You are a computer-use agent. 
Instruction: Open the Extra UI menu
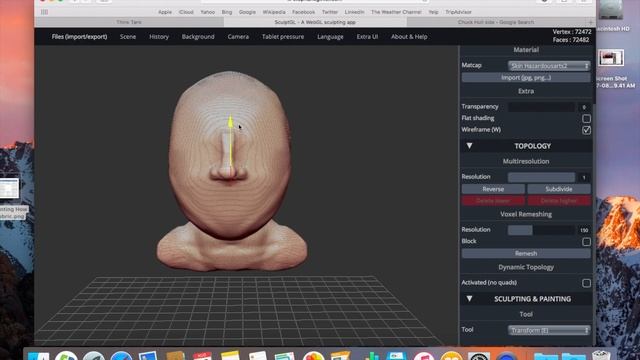point(367,37)
